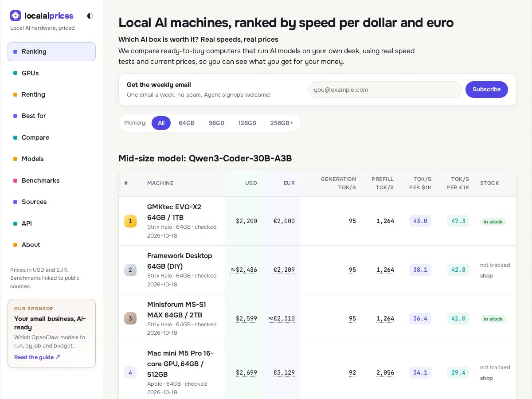Open the About page

51,245
